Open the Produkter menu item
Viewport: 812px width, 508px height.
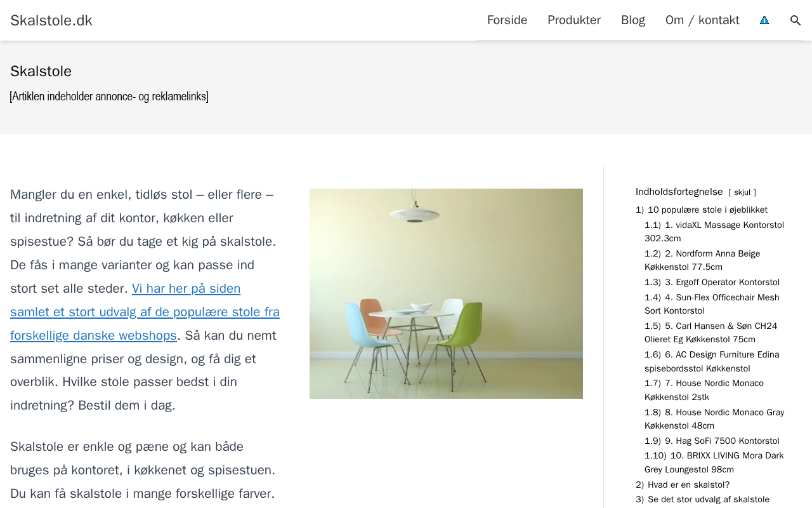[x=574, y=20]
